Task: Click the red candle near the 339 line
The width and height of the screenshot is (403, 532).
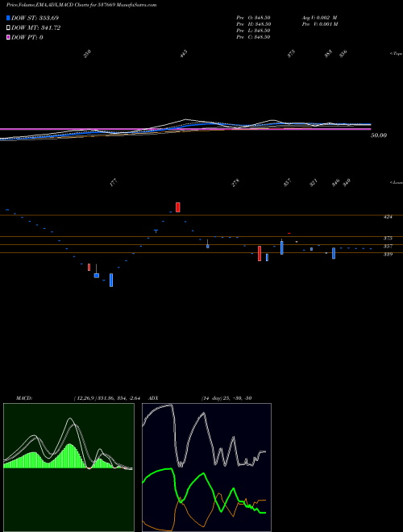Action: coord(260,253)
